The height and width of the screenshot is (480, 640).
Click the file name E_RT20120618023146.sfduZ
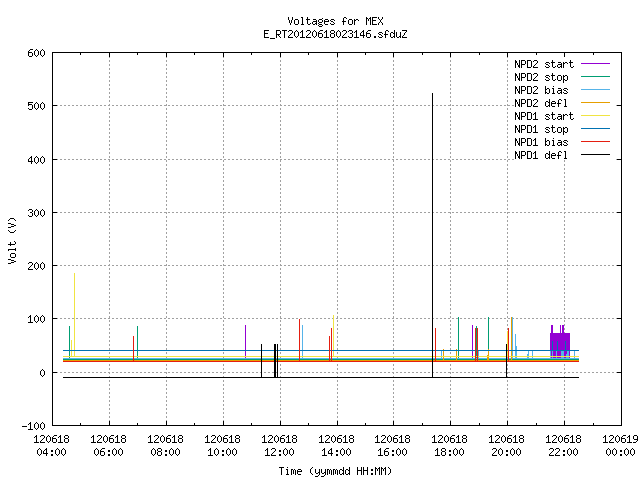pos(335,34)
